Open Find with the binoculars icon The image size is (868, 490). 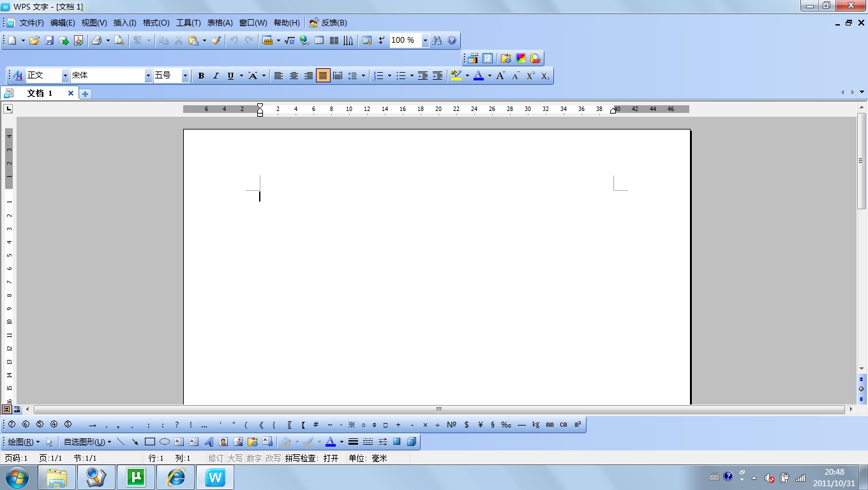[438, 40]
